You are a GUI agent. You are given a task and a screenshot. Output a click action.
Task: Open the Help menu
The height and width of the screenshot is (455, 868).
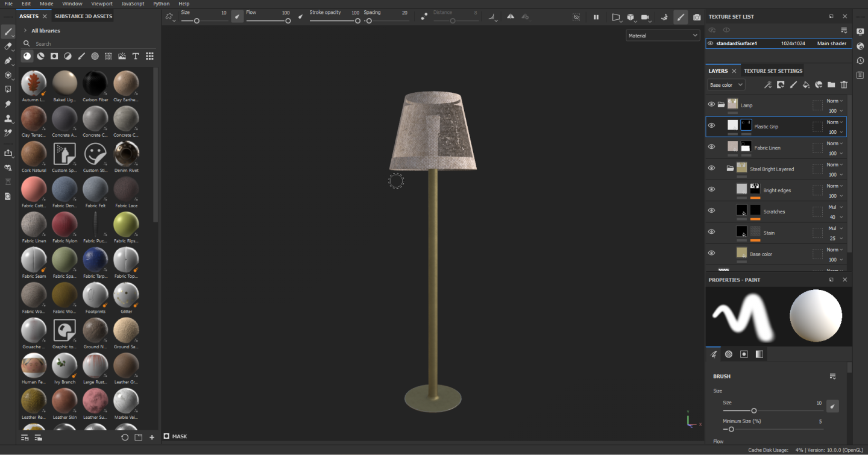point(184,4)
